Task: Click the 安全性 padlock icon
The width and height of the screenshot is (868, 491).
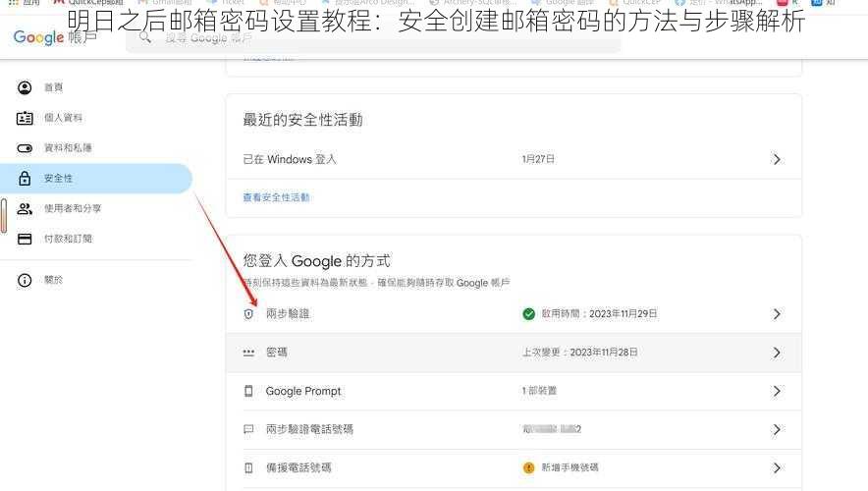Action: click(25, 179)
